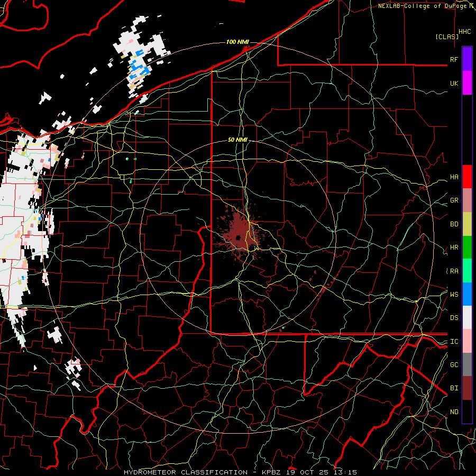Select the IC pink legend swatch
This screenshot has width=476, height=476.
tap(467, 341)
